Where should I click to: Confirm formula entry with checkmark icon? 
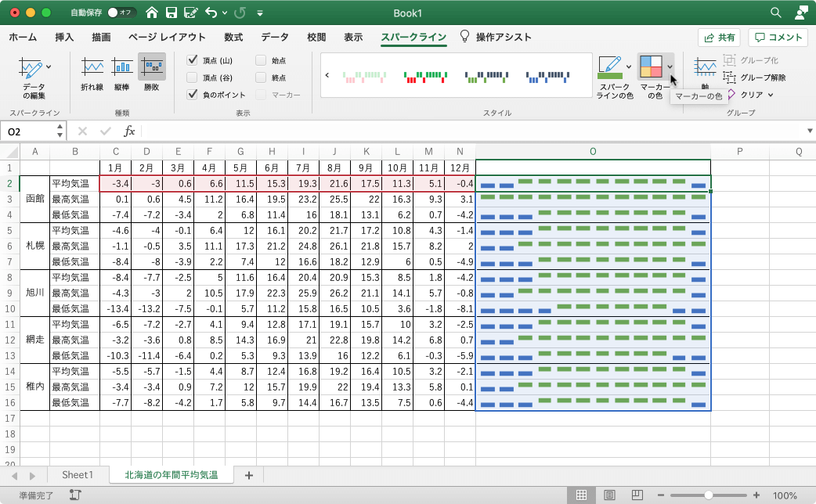click(x=106, y=131)
